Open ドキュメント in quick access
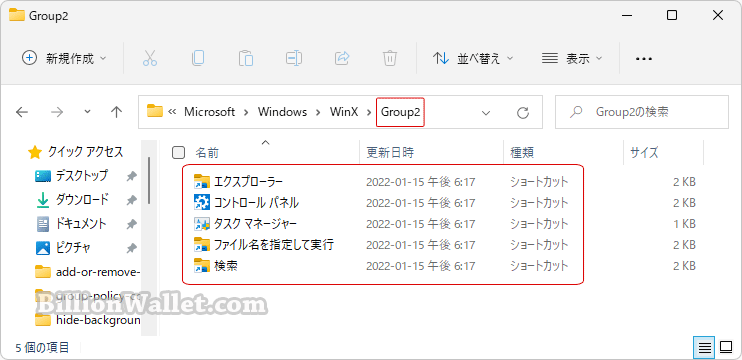Viewport: 742px width, 360px height. coord(81,223)
